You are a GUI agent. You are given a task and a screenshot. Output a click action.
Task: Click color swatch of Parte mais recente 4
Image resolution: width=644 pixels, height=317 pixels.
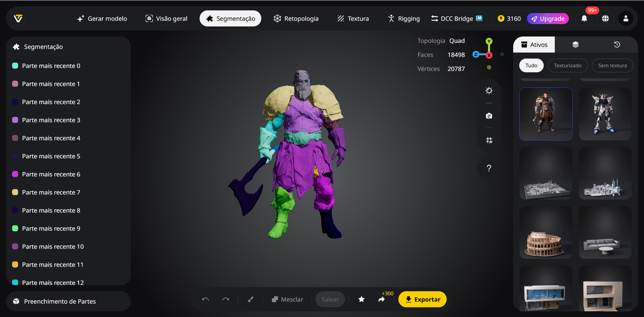[15, 138]
